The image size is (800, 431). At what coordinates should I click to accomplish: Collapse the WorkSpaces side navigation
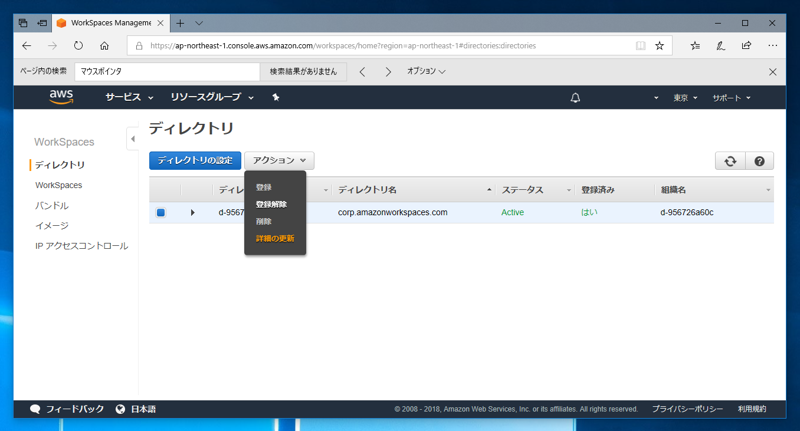coord(133,139)
